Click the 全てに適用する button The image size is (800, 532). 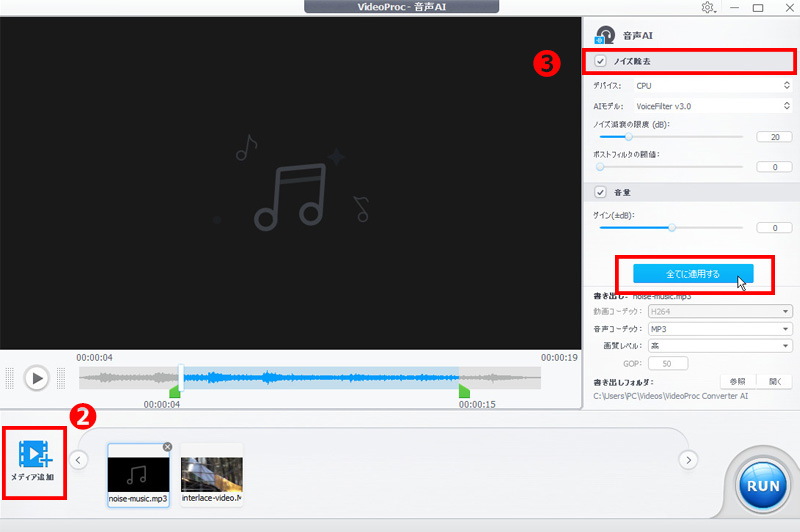click(x=692, y=273)
